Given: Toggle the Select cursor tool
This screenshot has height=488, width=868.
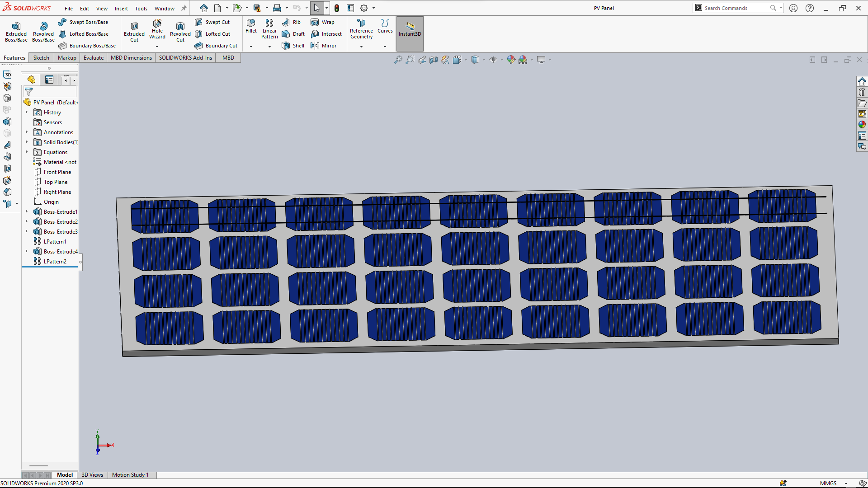Looking at the screenshot, I should point(316,8).
